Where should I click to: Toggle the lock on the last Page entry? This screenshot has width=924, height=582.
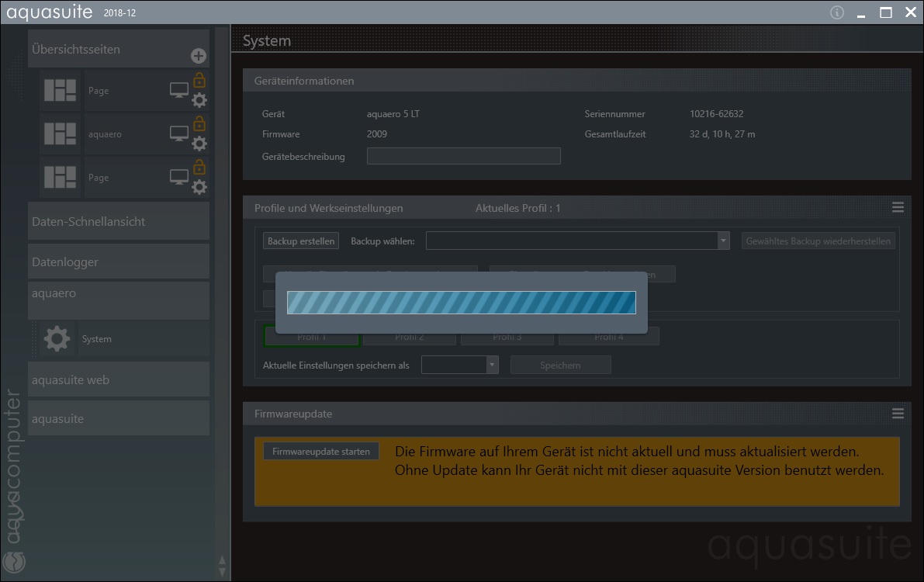pos(199,167)
